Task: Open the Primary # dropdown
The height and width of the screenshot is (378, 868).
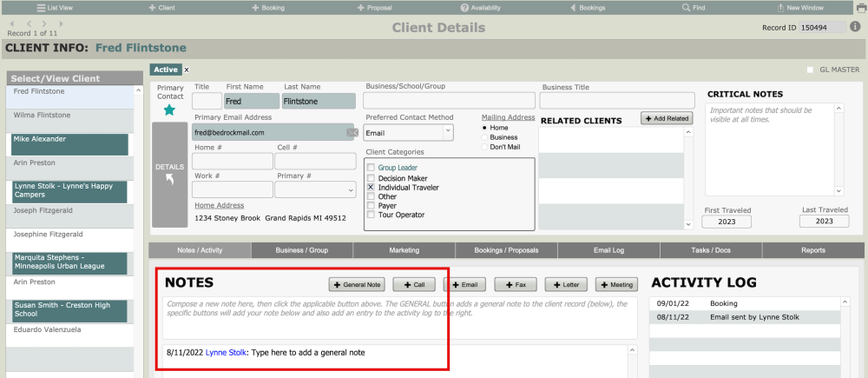Action: (316, 189)
